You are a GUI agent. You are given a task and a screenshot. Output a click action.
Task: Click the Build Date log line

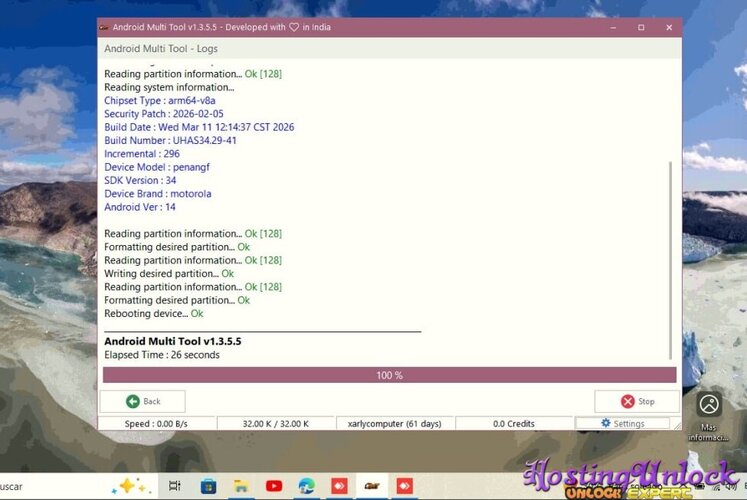tap(199, 127)
